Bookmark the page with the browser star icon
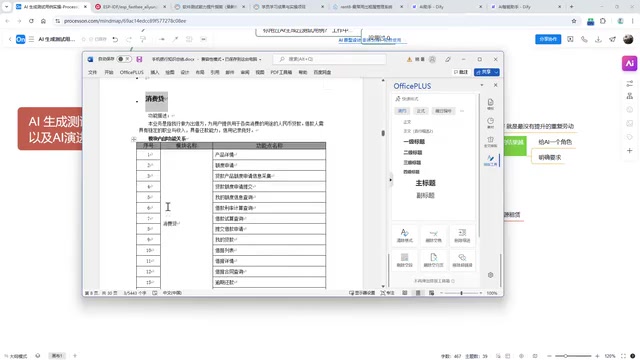The image size is (640, 360). [574, 21]
